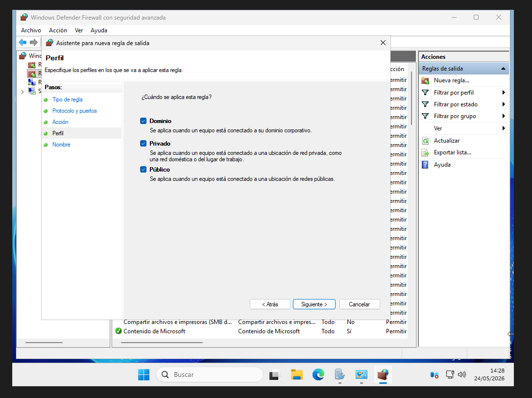Close the new outbound rule wizard

(383, 43)
